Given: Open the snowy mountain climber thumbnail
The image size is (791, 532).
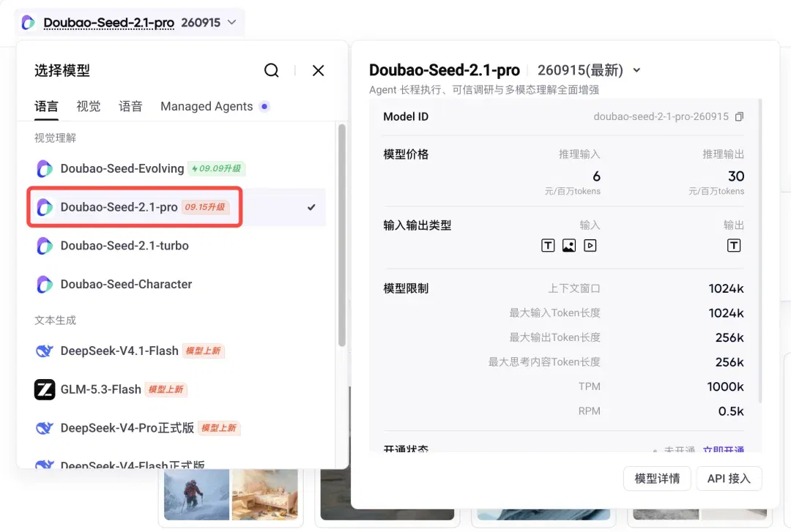Looking at the screenshot, I should pyautogui.click(x=197, y=495).
